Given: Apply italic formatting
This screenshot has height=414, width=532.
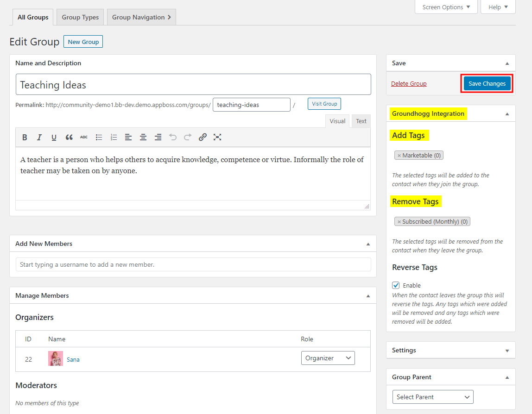Looking at the screenshot, I should (39, 137).
